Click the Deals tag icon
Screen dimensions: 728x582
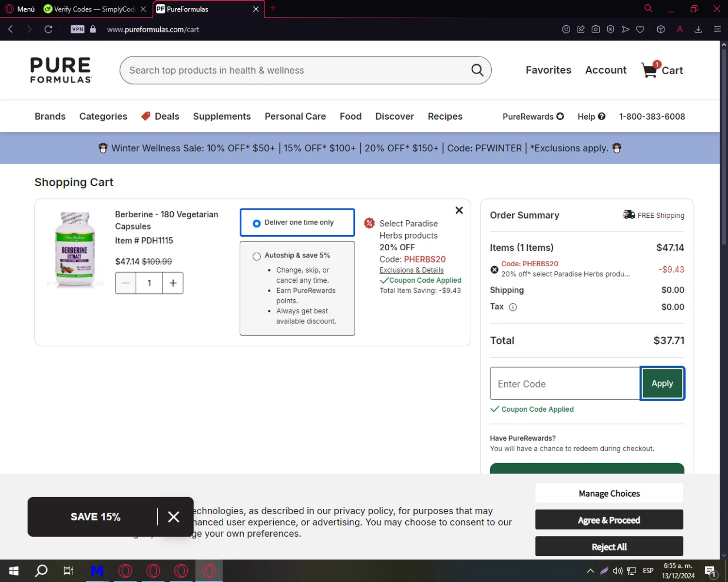(146, 116)
